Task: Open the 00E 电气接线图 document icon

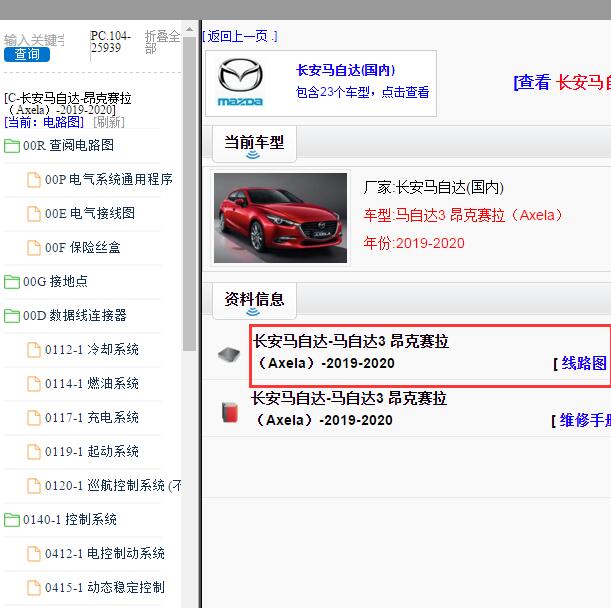Action: point(34,214)
